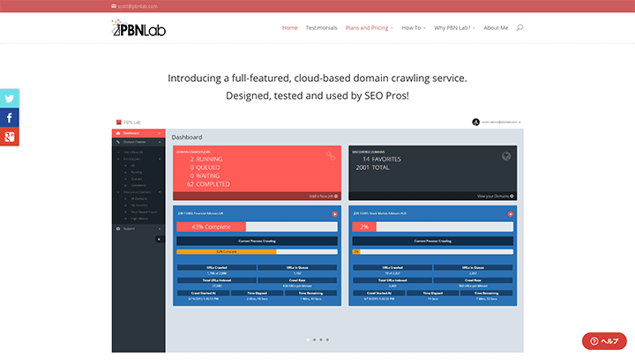This screenshot has height=364, width=635.
Task: Show the first slide via slider dot
Action: pos(308,339)
